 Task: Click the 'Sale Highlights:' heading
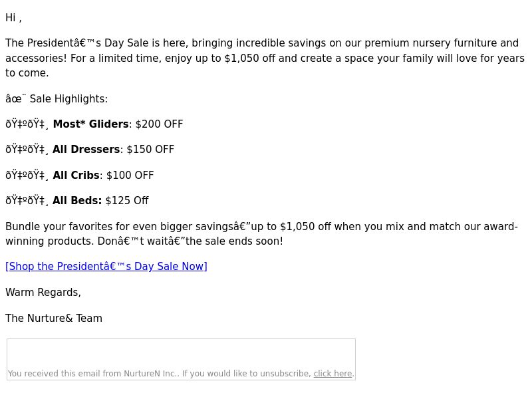coord(68,98)
